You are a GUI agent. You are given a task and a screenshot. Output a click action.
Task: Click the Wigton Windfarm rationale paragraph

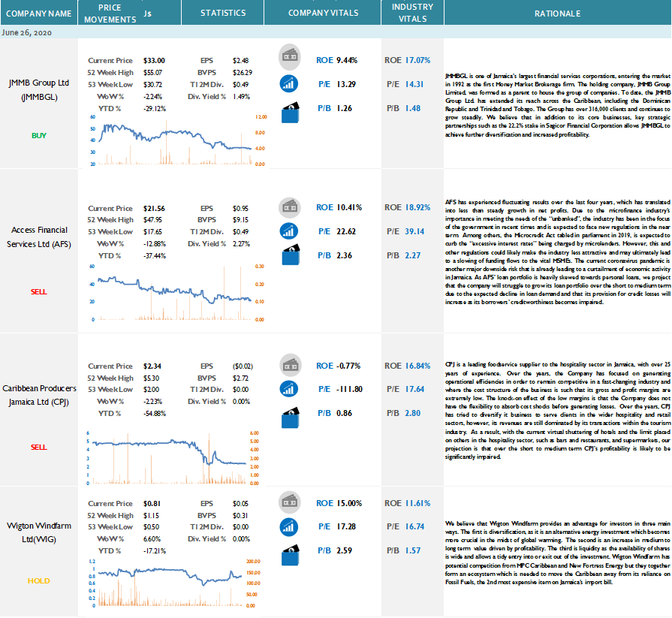pyautogui.click(x=558, y=553)
